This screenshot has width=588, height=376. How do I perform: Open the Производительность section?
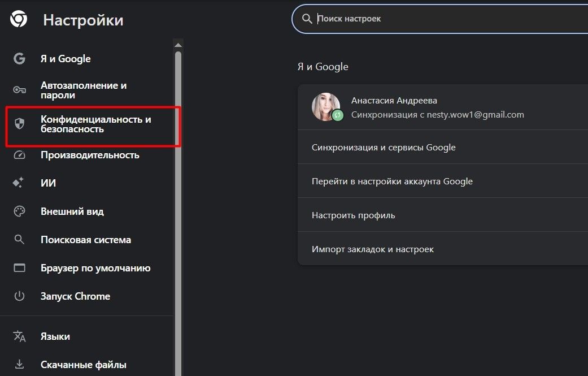pos(90,155)
